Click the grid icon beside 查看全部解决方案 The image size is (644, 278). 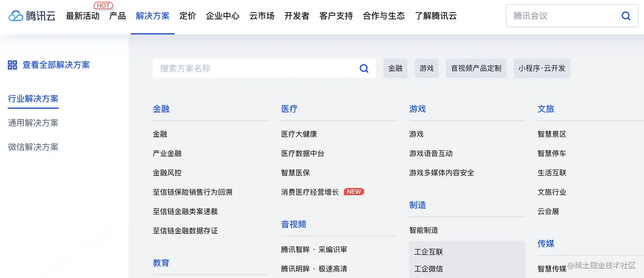[12, 65]
